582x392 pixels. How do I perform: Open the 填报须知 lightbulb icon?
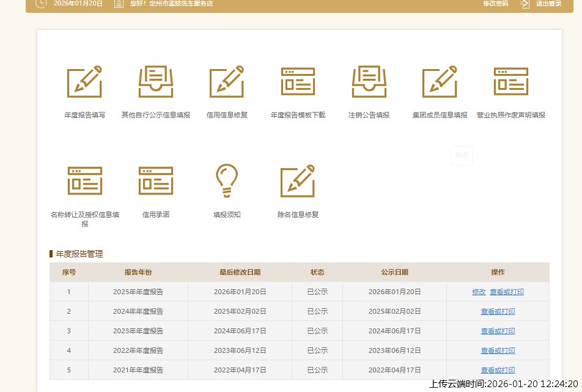point(227,181)
